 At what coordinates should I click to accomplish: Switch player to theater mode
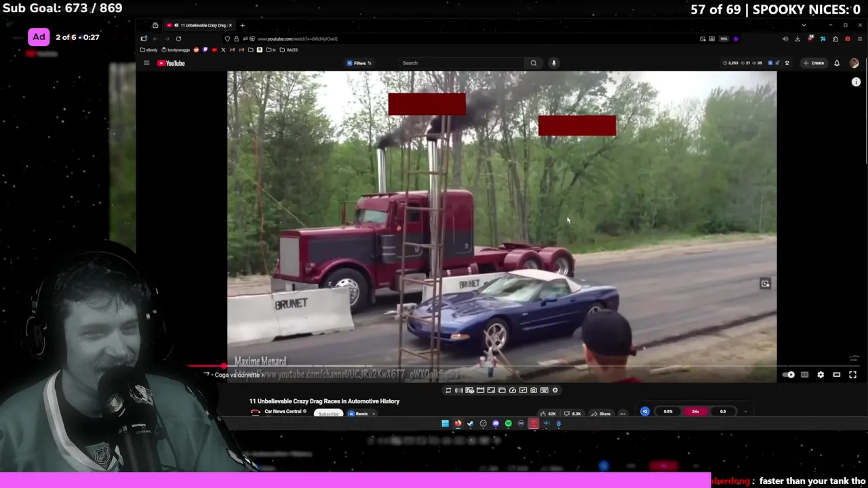pyautogui.click(x=837, y=375)
